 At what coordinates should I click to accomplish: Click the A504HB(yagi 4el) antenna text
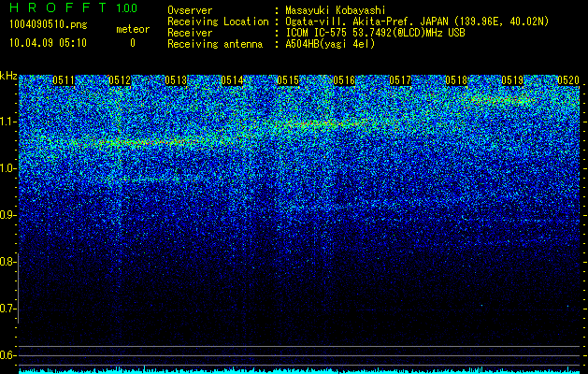(330, 44)
